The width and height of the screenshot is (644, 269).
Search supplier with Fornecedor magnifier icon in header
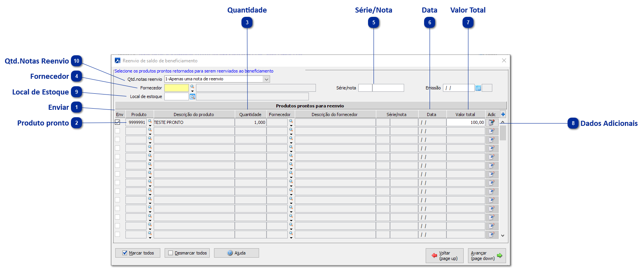[192, 86]
